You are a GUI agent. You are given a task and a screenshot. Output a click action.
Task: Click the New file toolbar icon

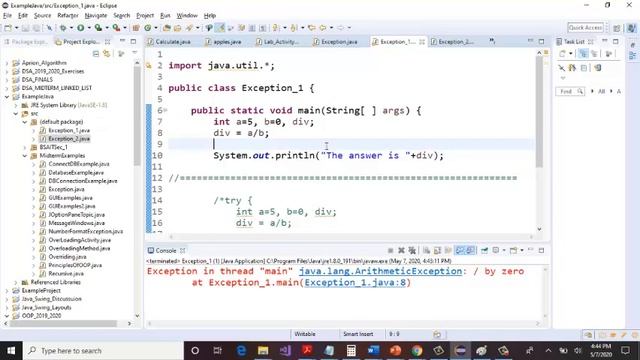pos(8,28)
